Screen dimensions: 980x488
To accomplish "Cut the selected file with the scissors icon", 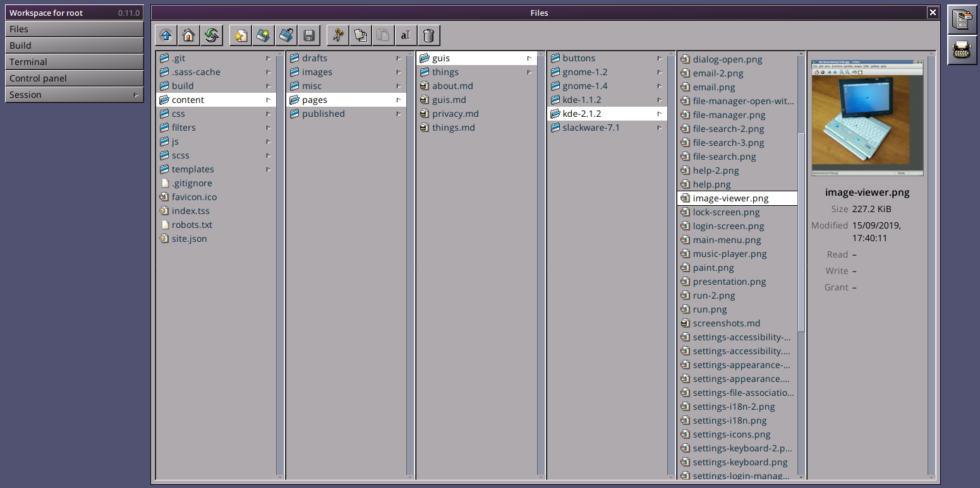I will tap(338, 35).
